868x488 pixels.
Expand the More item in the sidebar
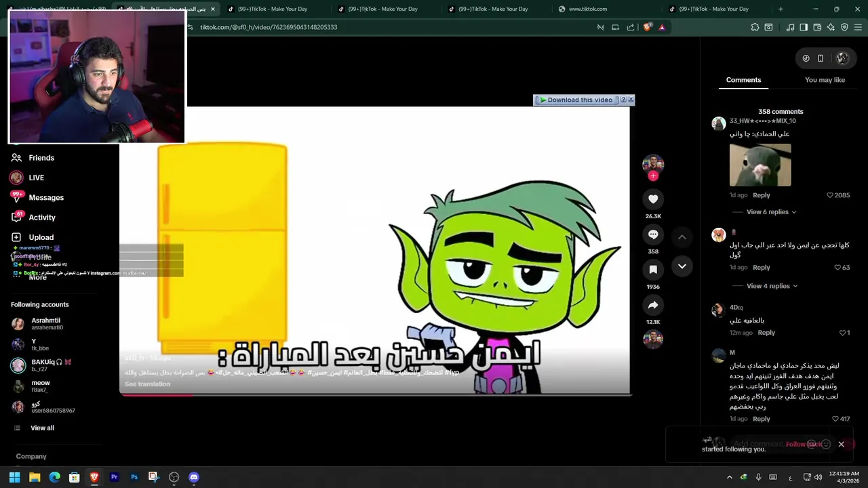38,277
